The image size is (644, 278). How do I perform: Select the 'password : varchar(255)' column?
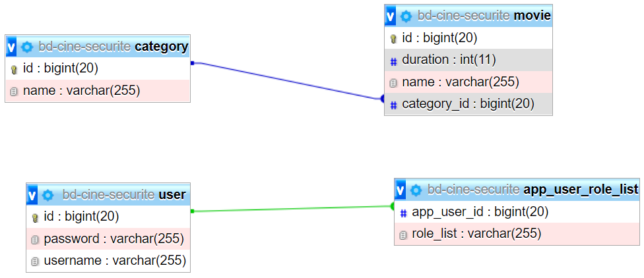point(108,238)
